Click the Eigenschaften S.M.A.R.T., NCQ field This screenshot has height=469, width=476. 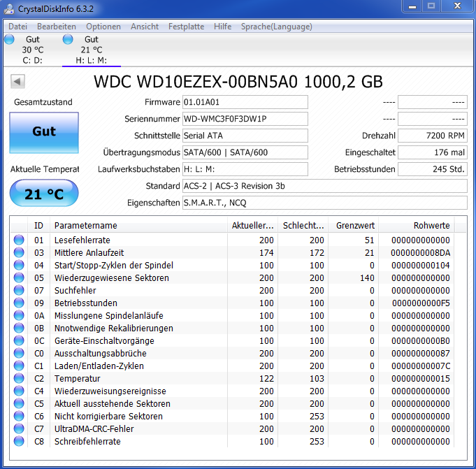(325, 203)
